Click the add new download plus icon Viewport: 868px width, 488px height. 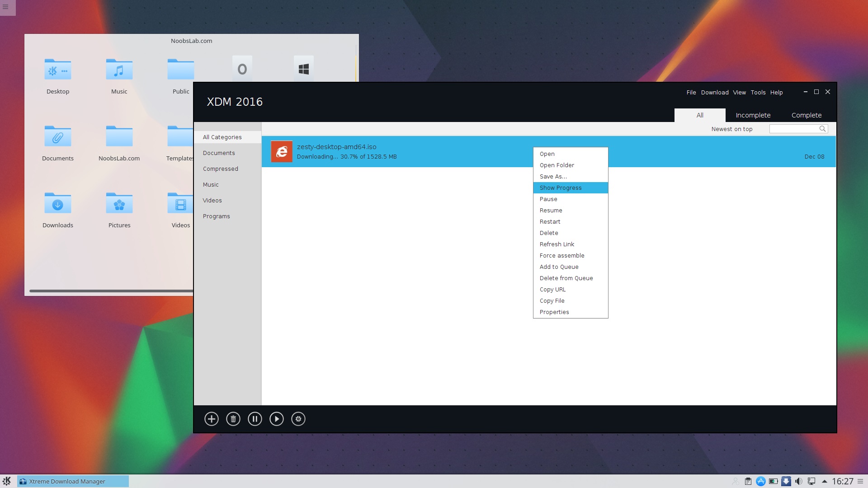211,419
